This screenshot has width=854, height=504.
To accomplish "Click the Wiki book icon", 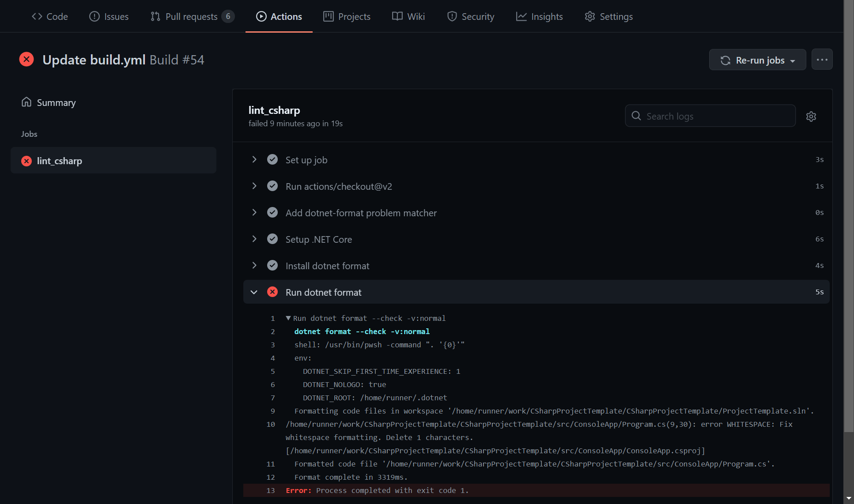I will (397, 17).
